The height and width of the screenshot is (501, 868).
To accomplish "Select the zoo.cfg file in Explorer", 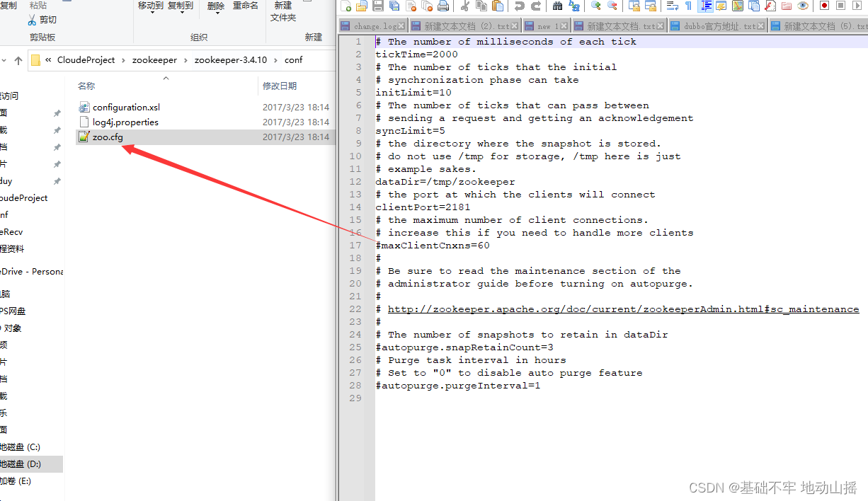I will point(108,137).
